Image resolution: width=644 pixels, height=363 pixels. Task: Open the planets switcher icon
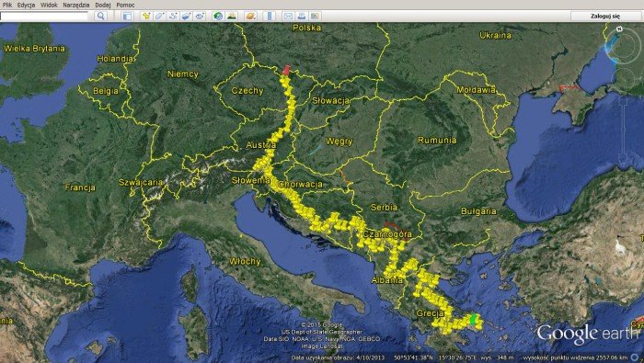tap(250, 16)
